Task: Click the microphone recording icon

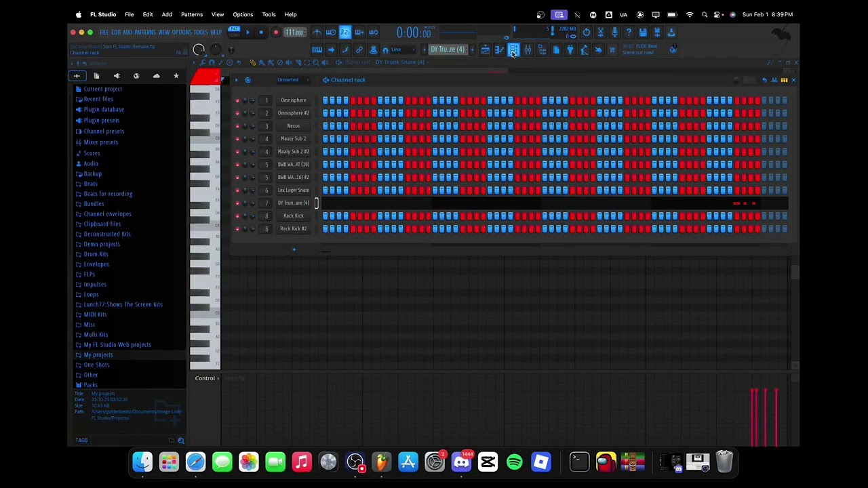Action: pyautogui.click(x=614, y=32)
